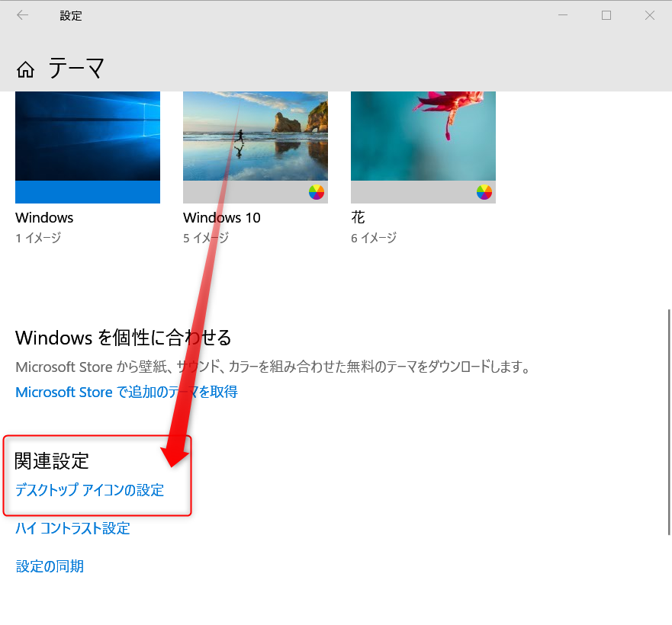Click color wheel icon on Windows 10 theme

tap(317, 192)
